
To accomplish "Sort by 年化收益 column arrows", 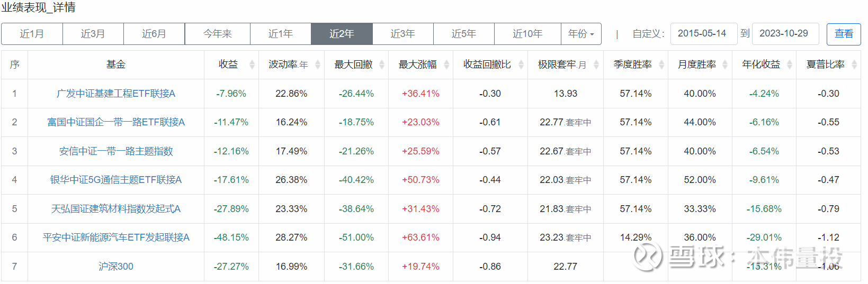I will 790,65.
